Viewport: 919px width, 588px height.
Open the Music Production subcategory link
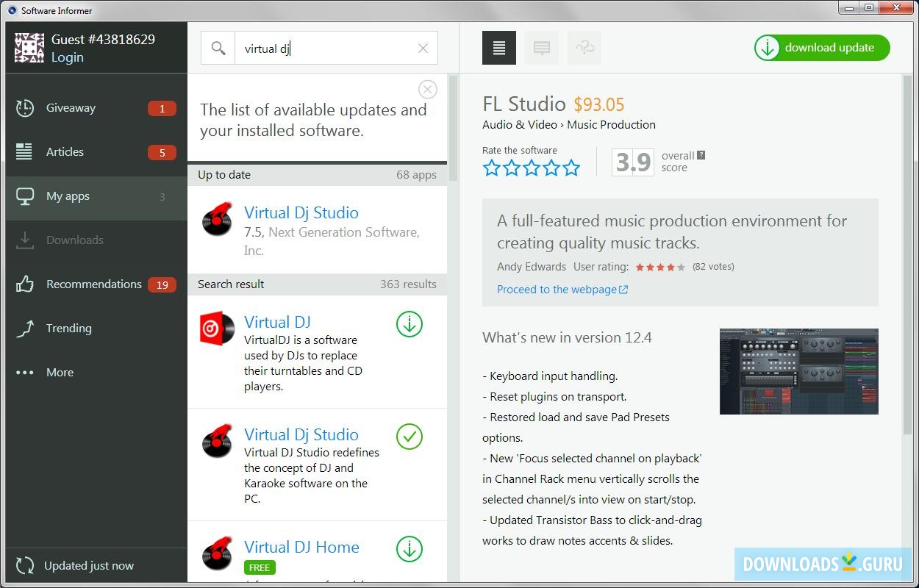click(611, 125)
